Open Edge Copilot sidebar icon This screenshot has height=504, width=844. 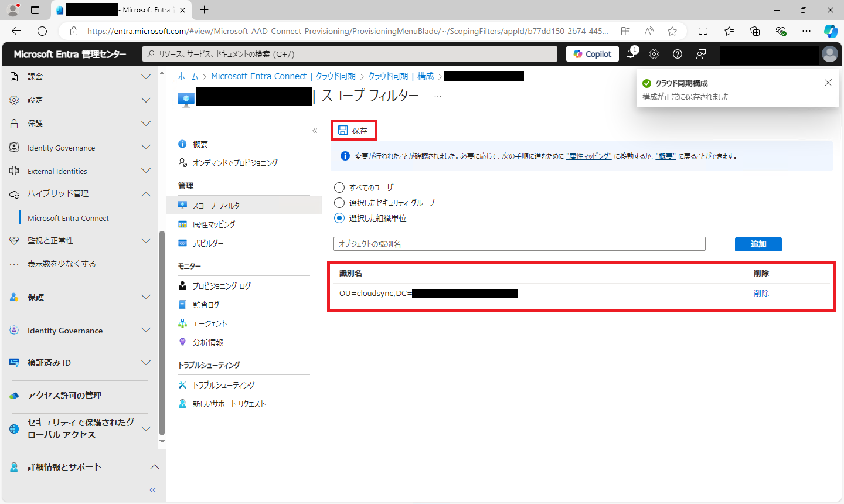pyautogui.click(x=831, y=31)
